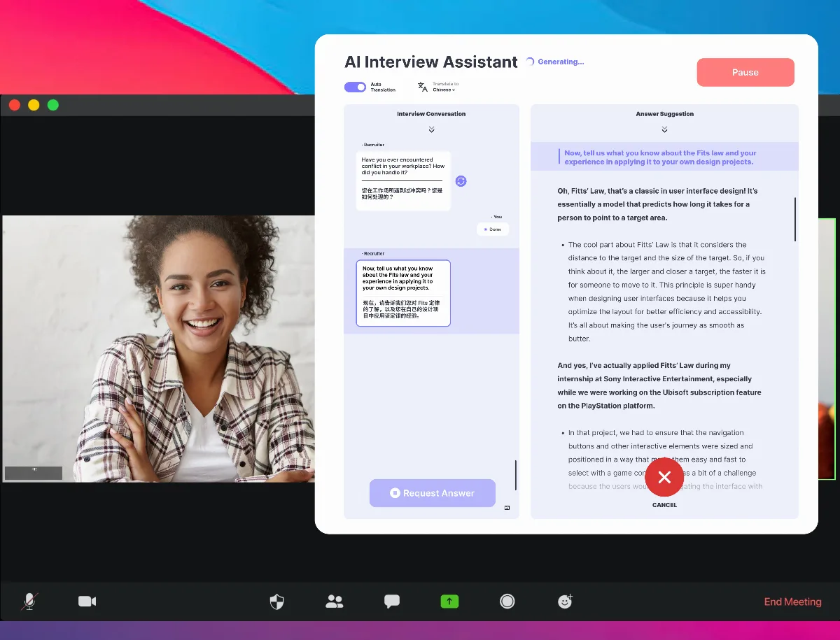Open the Participants icon in the Zoom toolbar
The image size is (840, 640).
335,602
